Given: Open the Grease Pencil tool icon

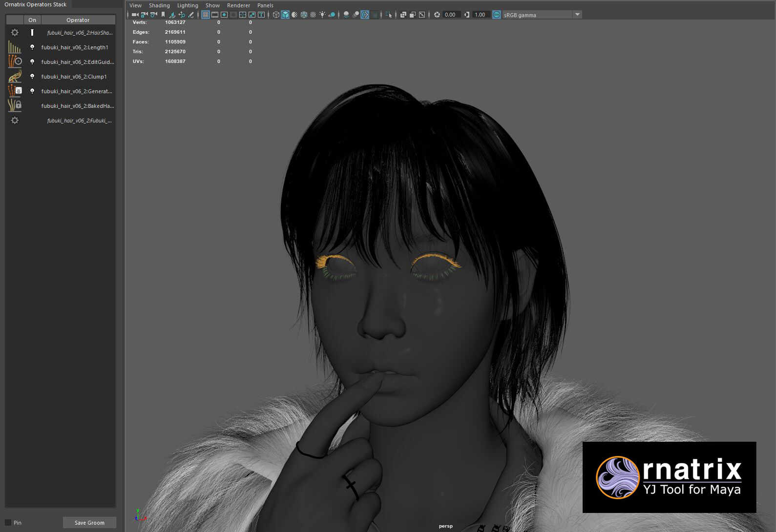Looking at the screenshot, I should (x=191, y=15).
